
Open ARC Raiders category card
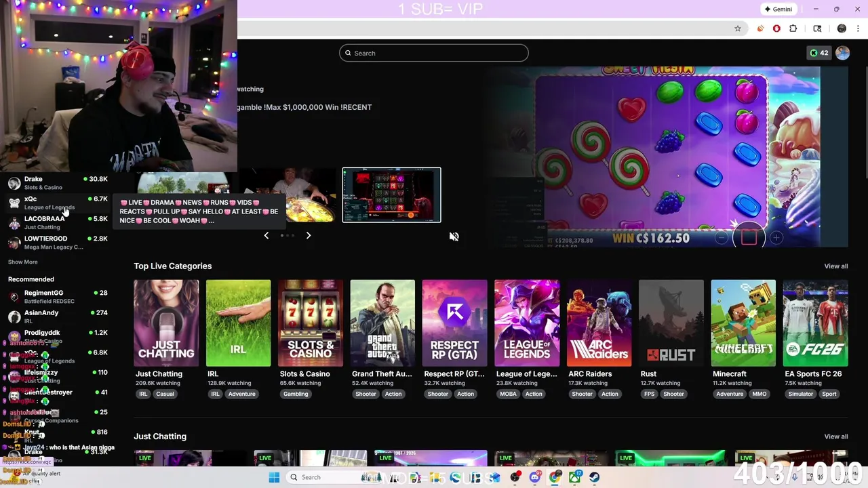pos(599,323)
